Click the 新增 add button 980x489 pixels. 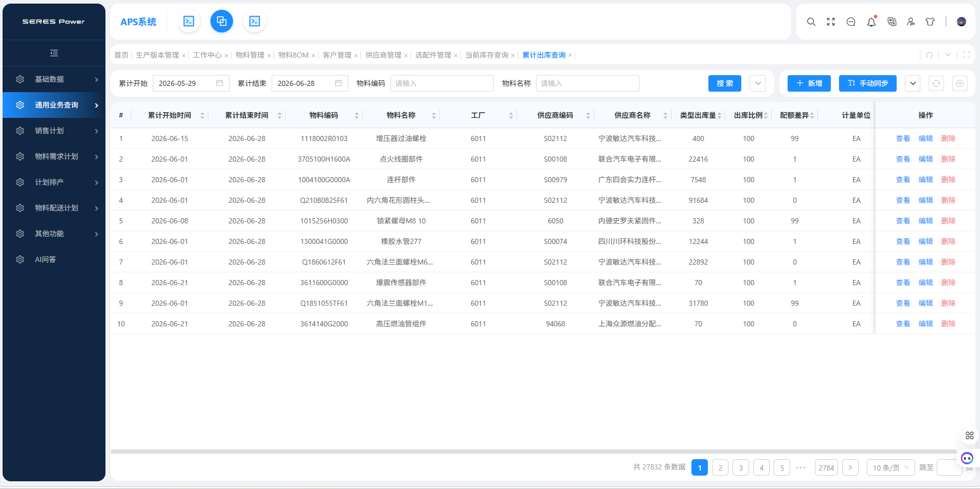click(809, 83)
